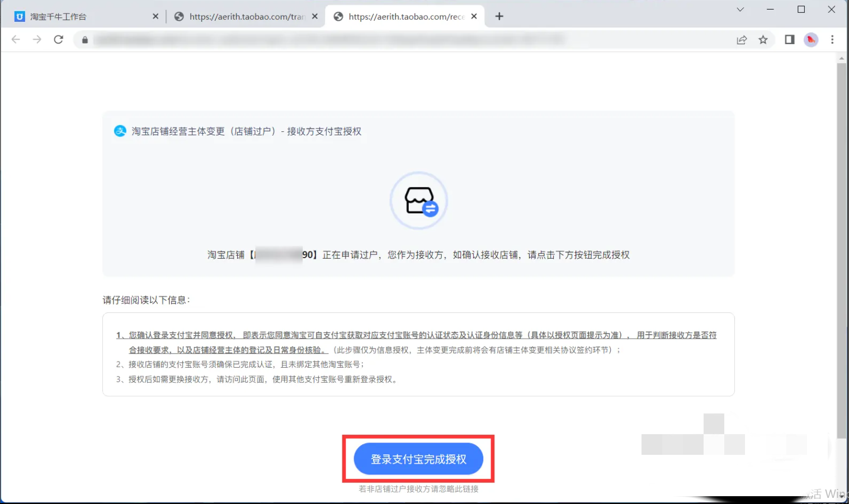Click the site security lock icon
The height and width of the screenshot is (504, 849).
tap(84, 40)
